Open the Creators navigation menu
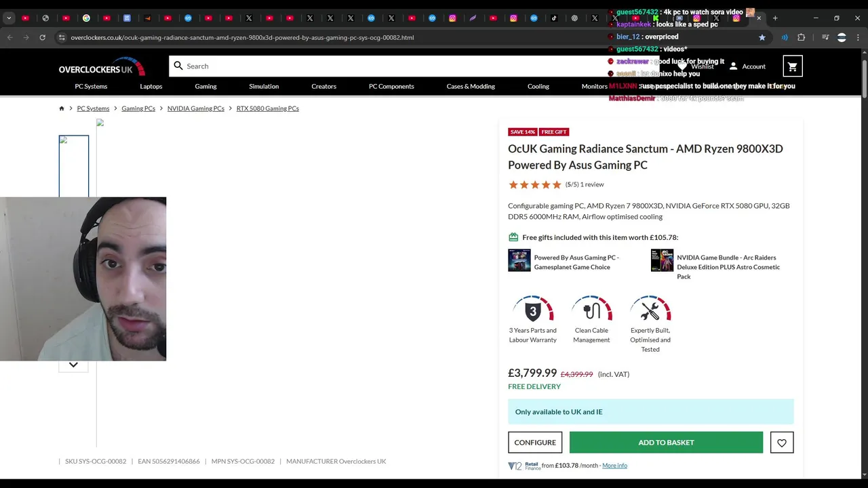The width and height of the screenshot is (868, 488). [323, 86]
